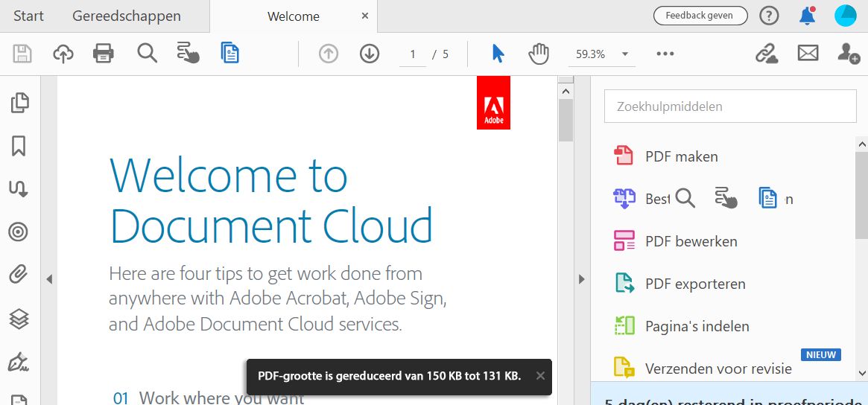
Task: Open the attachments paperclip panel
Action: pyautogui.click(x=19, y=275)
